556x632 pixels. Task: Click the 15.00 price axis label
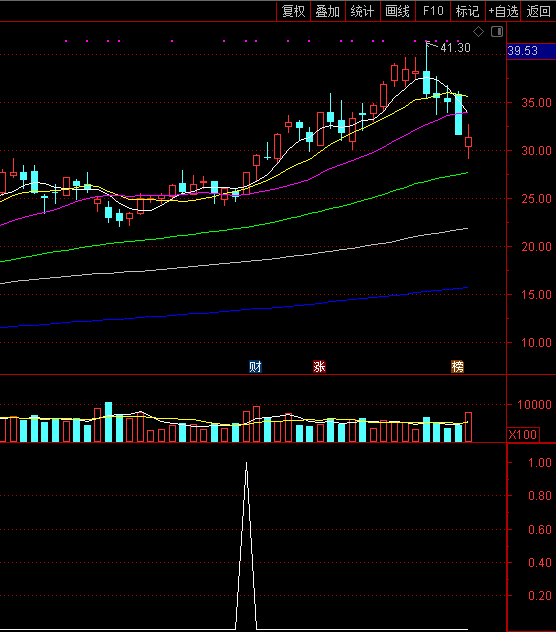[536, 295]
